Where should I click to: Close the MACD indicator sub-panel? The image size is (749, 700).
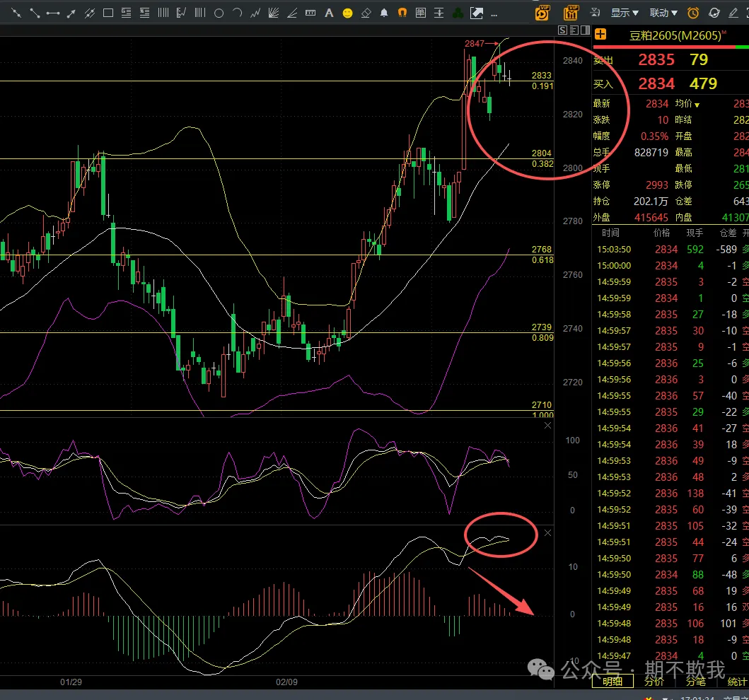tap(548, 533)
